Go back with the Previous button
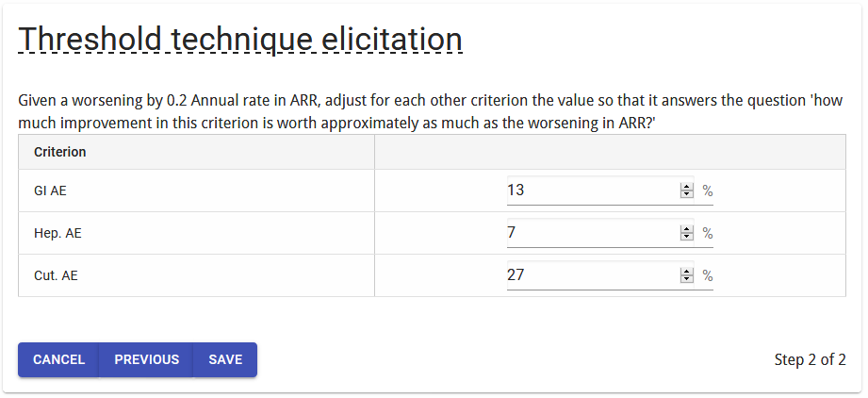Screen dimensions: 868x398 point(146,359)
